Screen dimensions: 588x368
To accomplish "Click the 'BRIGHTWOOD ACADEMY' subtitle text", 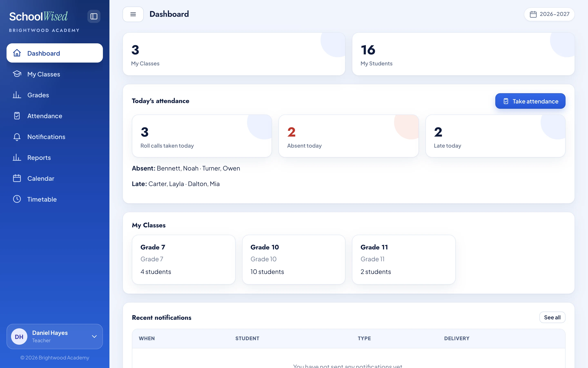I will (x=44, y=30).
